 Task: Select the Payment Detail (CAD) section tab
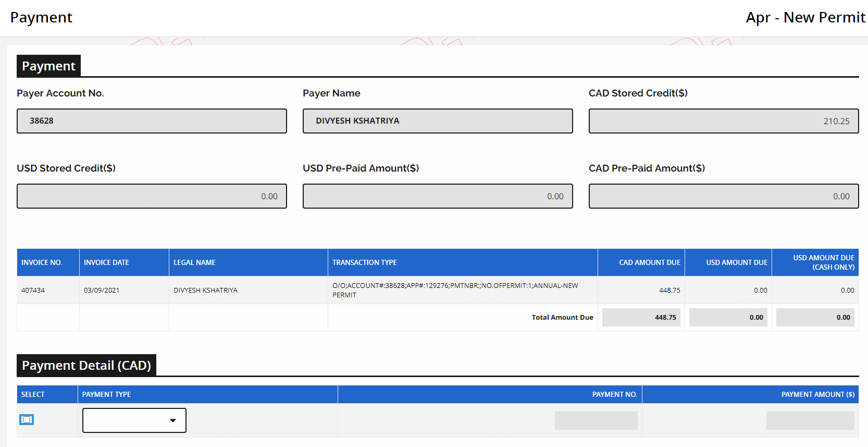tap(86, 365)
